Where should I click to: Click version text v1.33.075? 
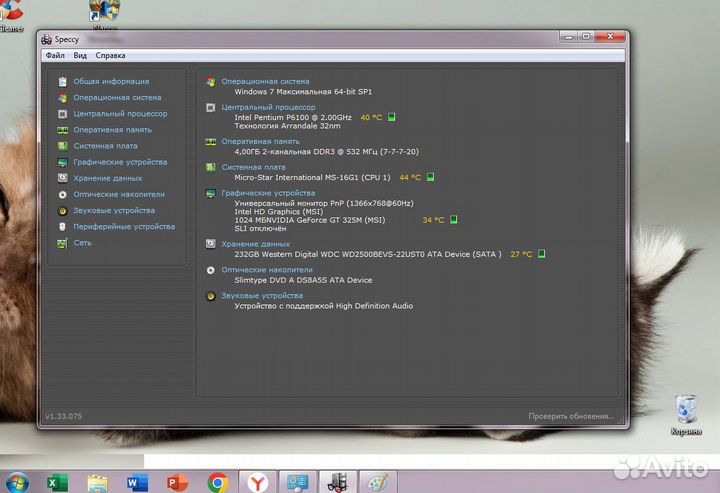click(x=63, y=416)
